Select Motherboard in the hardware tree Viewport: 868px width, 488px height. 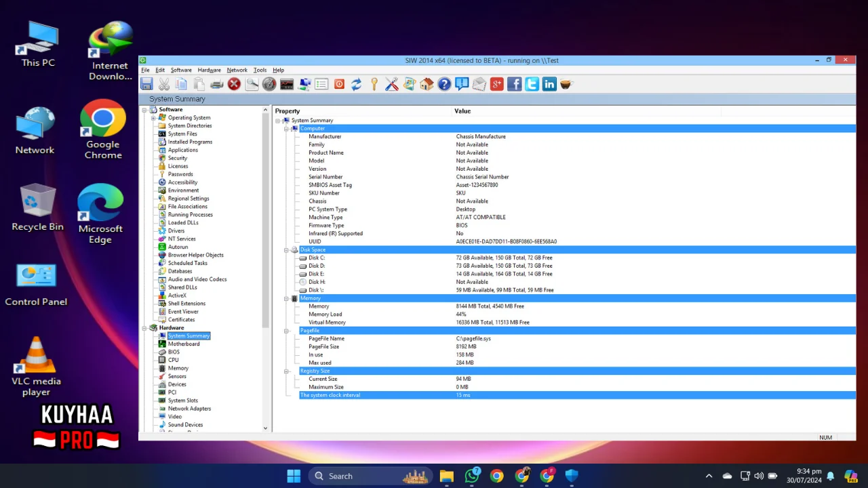coord(184,344)
